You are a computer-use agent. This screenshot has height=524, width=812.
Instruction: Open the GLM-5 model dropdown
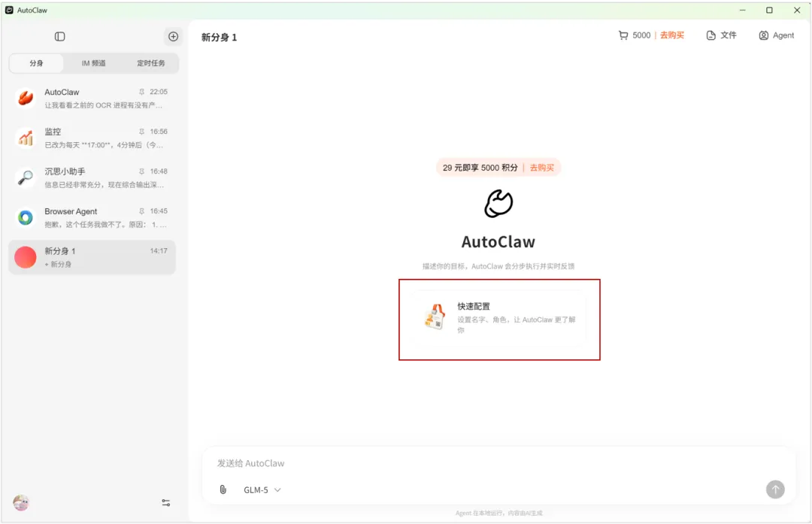tap(262, 490)
